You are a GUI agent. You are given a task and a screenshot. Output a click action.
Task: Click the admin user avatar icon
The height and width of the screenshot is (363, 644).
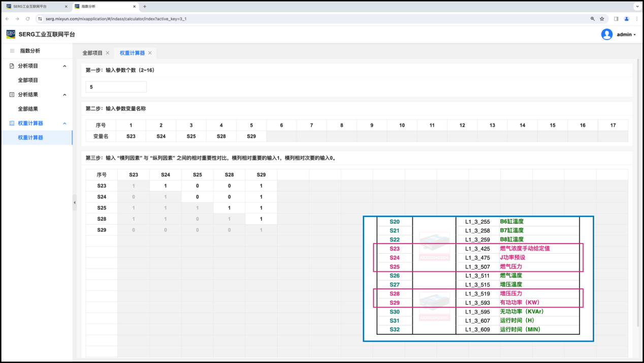tap(606, 35)
